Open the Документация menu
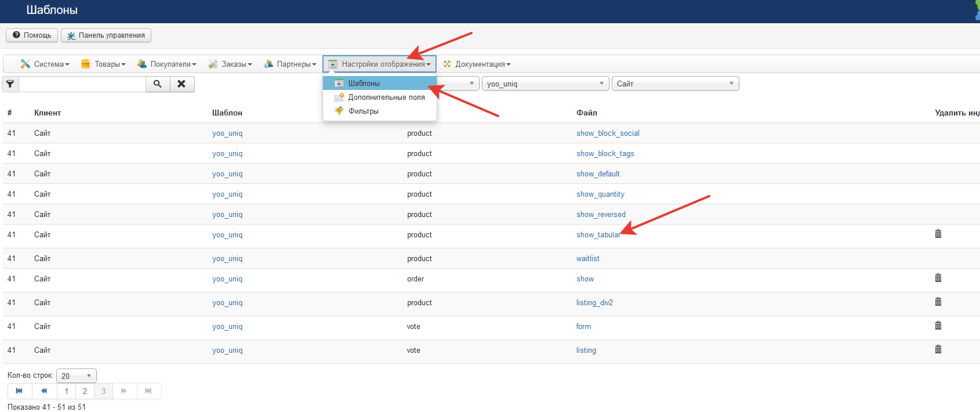Viewport: 980px width, 412px height. pos(477,64)
